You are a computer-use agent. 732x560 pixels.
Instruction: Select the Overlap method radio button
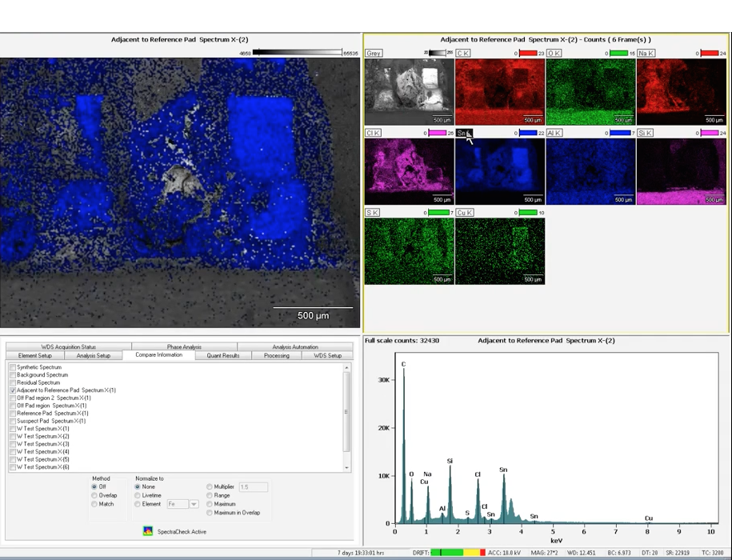pyautogui.click(x=94, y=495)
